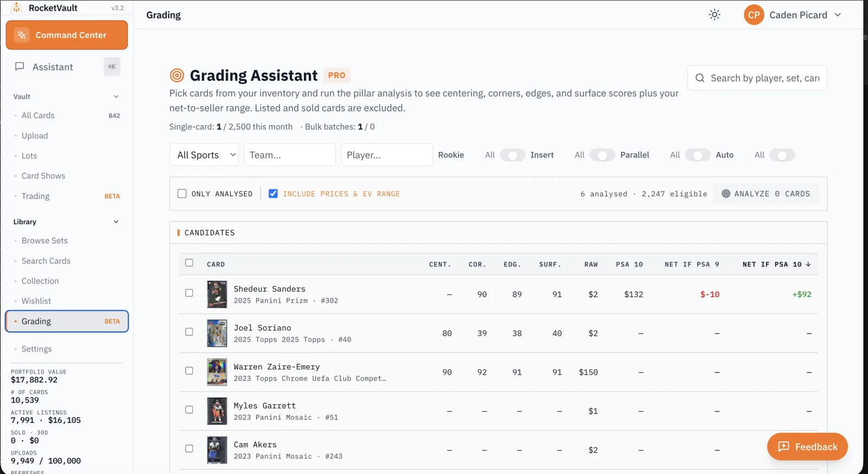Click the CP user avatar
The image size is (868, 474).
[x=754, y=15]
